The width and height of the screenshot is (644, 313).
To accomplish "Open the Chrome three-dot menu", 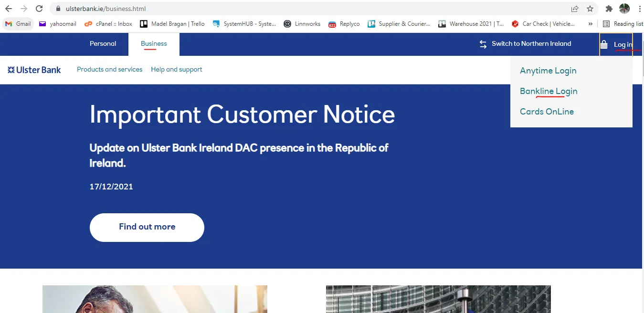I will pyautogui.click(x=639, y=9).
